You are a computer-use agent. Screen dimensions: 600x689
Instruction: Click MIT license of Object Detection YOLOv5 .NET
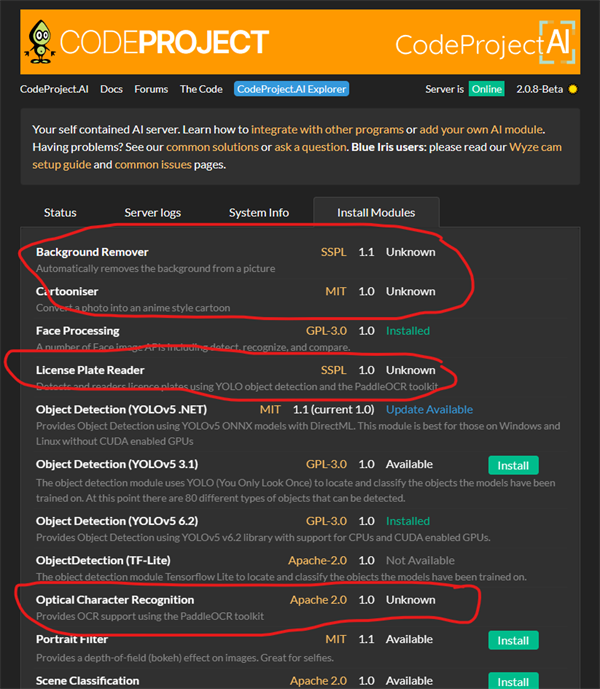pyautogui.click(x=270, y=410)
